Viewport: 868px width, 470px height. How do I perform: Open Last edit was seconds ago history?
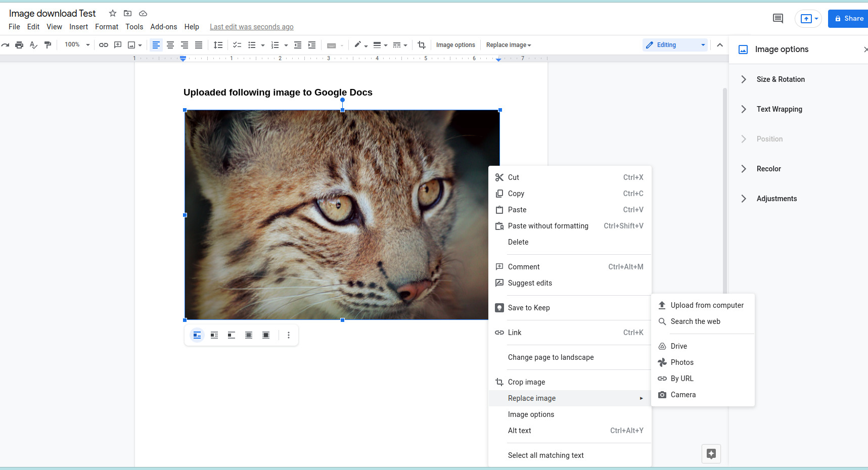[x=251, y=27]
